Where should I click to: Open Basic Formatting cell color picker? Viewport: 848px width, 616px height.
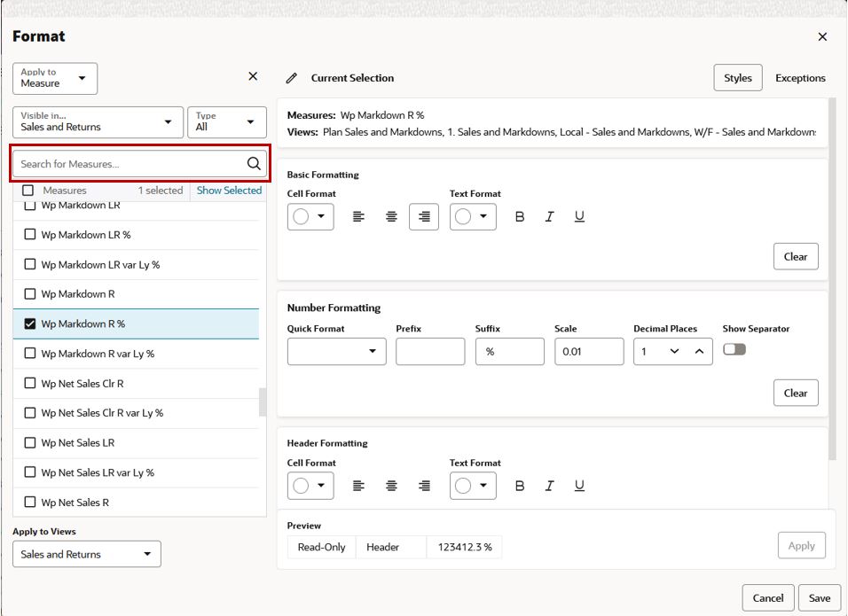(310, 217)
